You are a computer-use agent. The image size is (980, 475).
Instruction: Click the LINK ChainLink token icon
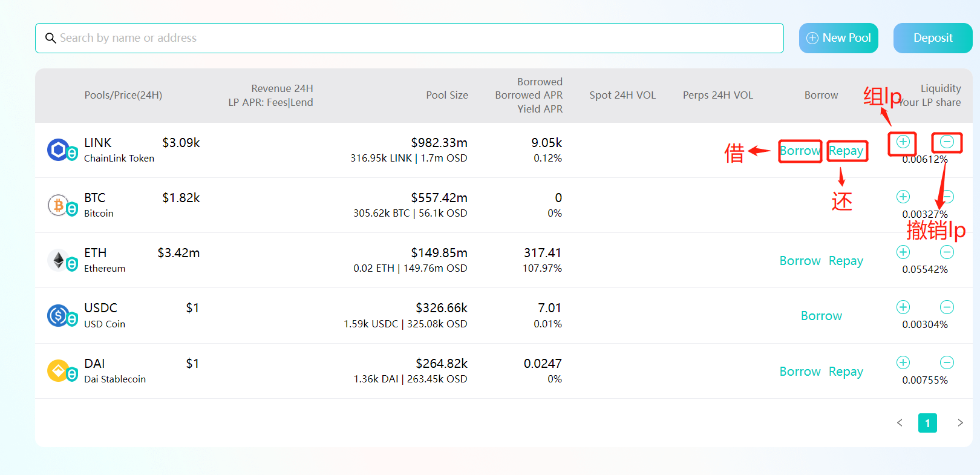59,149
